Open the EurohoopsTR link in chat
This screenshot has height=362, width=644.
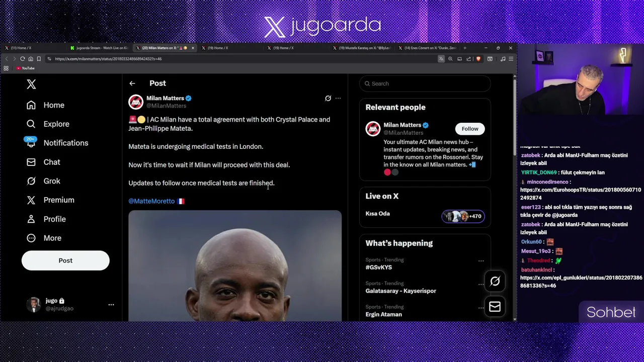[581, 194]
